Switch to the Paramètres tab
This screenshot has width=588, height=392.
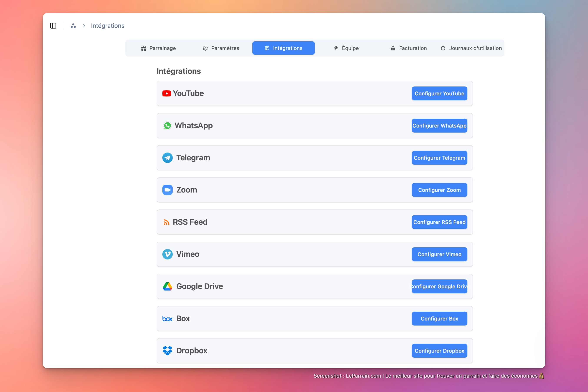point(221,48)
